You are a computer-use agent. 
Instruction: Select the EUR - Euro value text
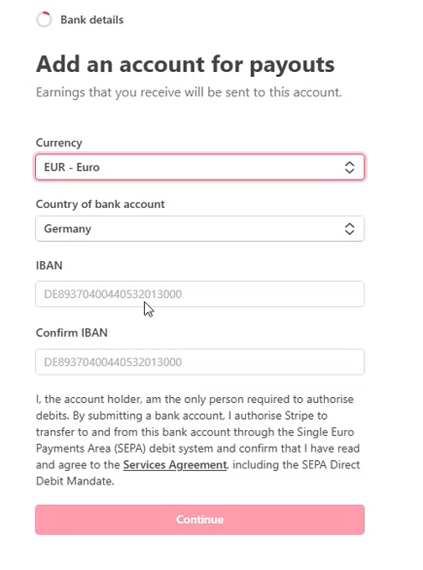72,167
